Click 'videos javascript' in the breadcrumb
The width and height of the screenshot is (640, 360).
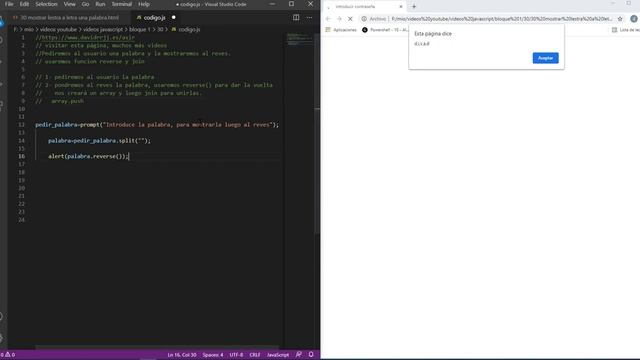coord(103,29)
